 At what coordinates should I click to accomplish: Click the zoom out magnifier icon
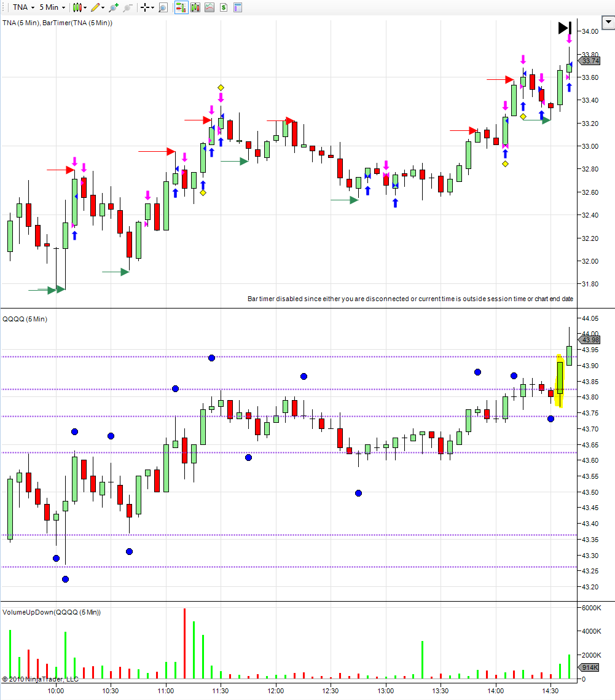point(128,7)
